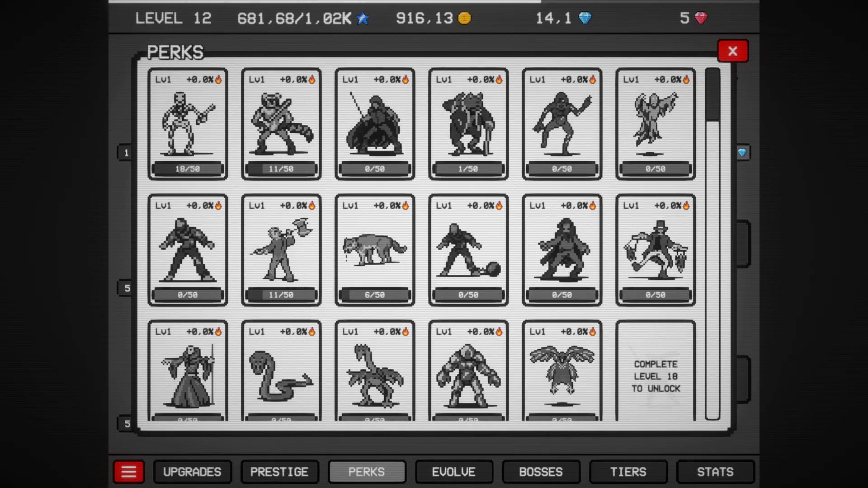Screen dimensions: 868x488
Task: Click the flame icon on owl card
Action: pos(593,332)
